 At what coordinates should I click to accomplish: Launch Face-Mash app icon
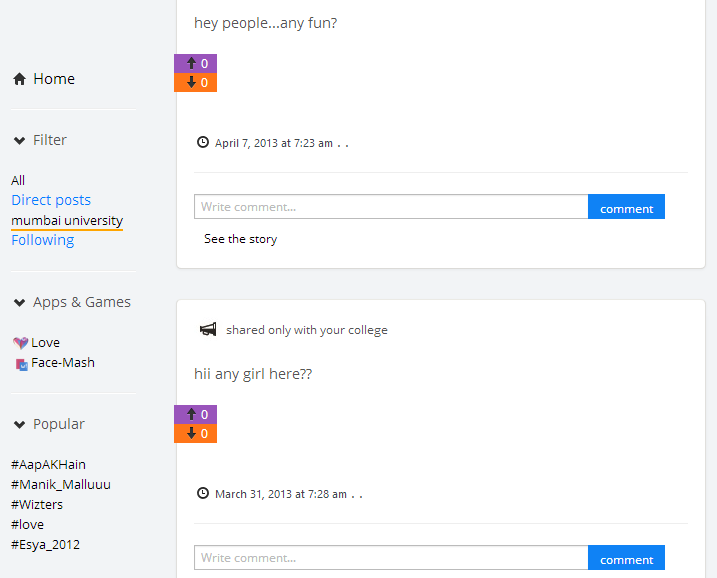pyautogui.click(x=21, y=364)
